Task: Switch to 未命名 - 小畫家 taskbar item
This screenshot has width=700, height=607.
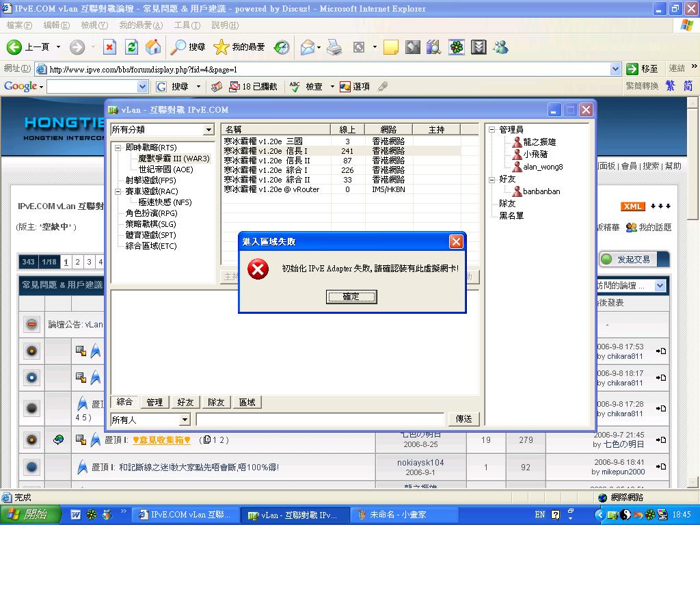Action: click(x=403, y=515)
